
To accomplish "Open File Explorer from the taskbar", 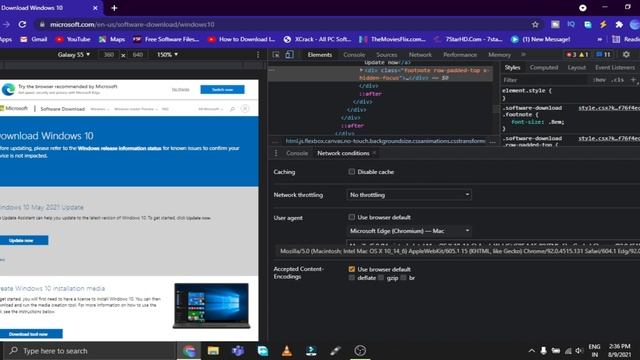I will point(213,351).
